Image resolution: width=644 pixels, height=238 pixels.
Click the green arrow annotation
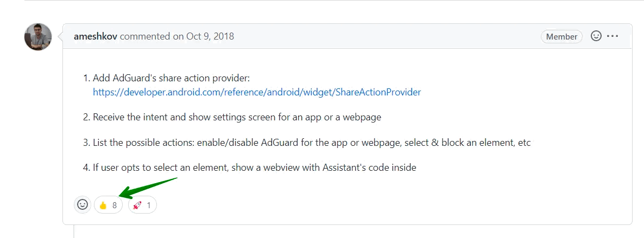[x=148, y=187]
